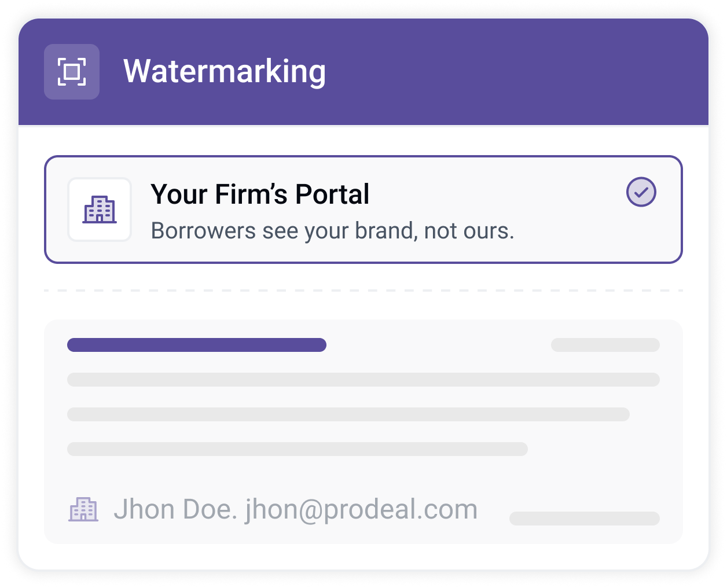Click the dashed divider below portal card

[363, 291]
